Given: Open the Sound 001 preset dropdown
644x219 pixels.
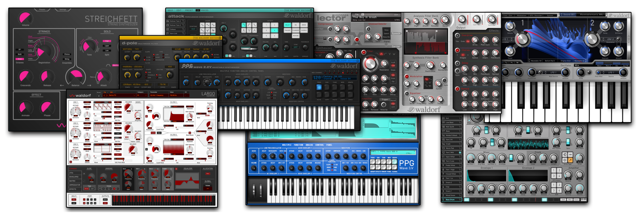Looking at the screenshot, I should pos(568,14).
